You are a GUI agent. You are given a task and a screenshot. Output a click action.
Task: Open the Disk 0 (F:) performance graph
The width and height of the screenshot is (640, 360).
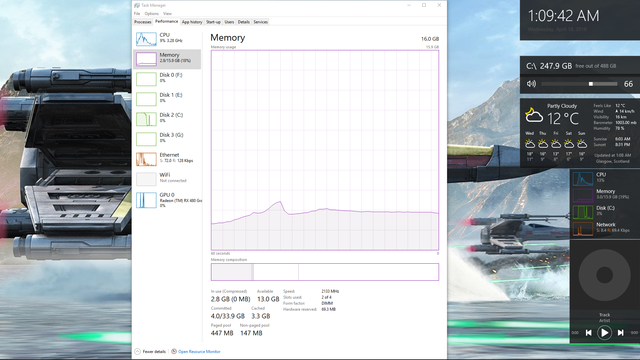(x=167, y=79)
